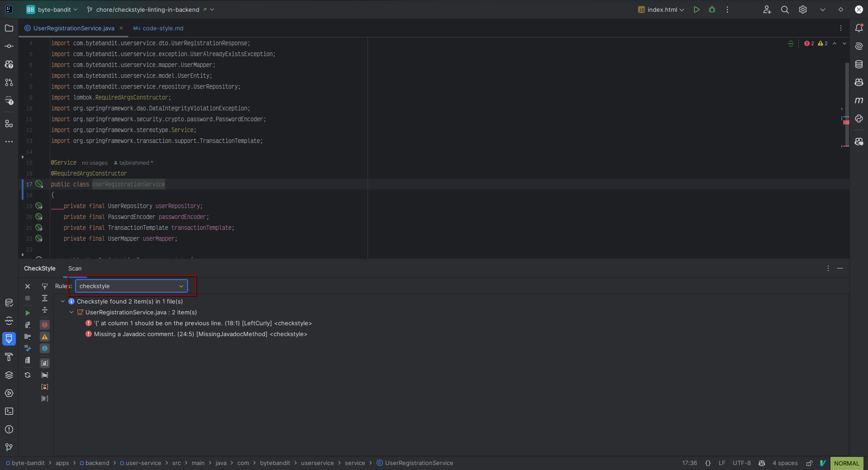Debug index.html configuration

712,9
